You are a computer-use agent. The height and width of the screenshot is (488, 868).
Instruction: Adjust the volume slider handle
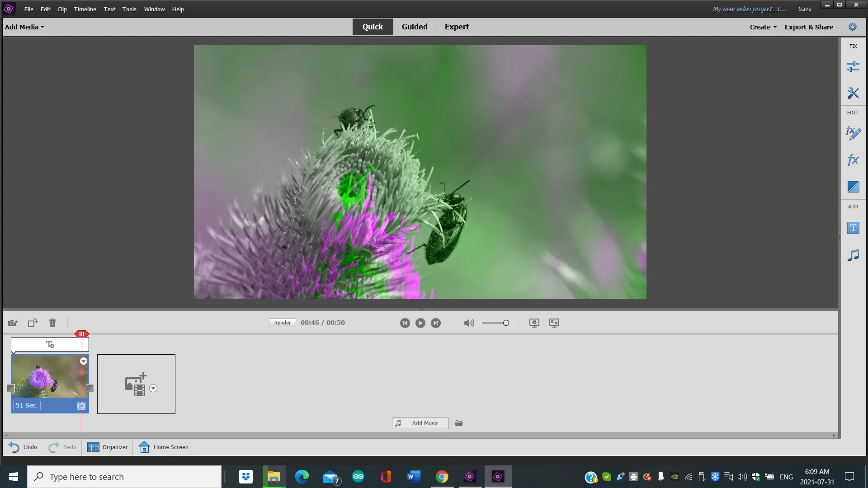(x=506, y=323)
